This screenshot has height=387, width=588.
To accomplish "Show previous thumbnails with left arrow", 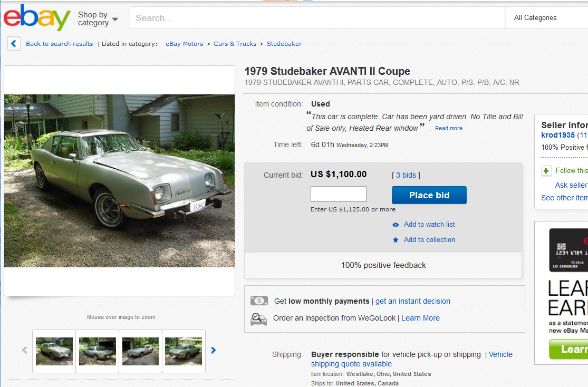I will coord(24,350).
